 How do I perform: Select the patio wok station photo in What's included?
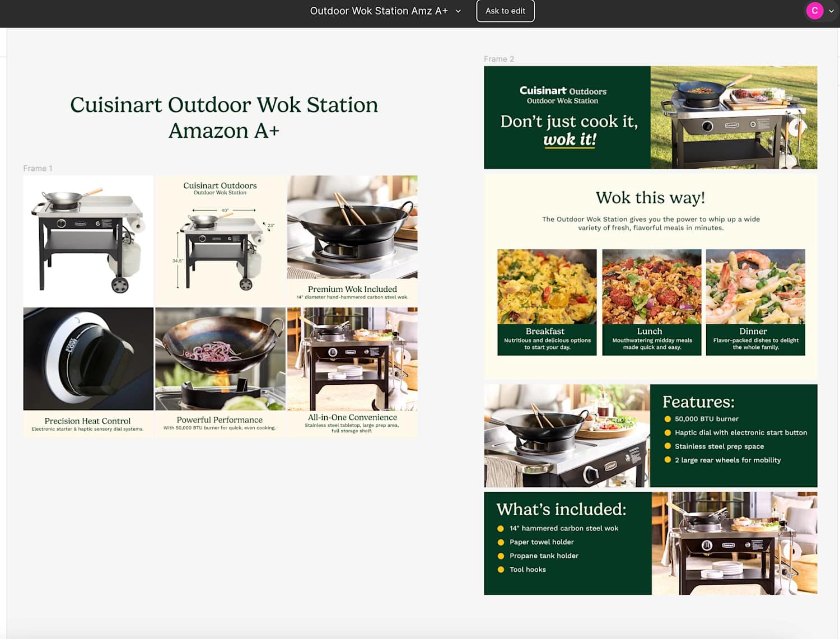(735, 543)
